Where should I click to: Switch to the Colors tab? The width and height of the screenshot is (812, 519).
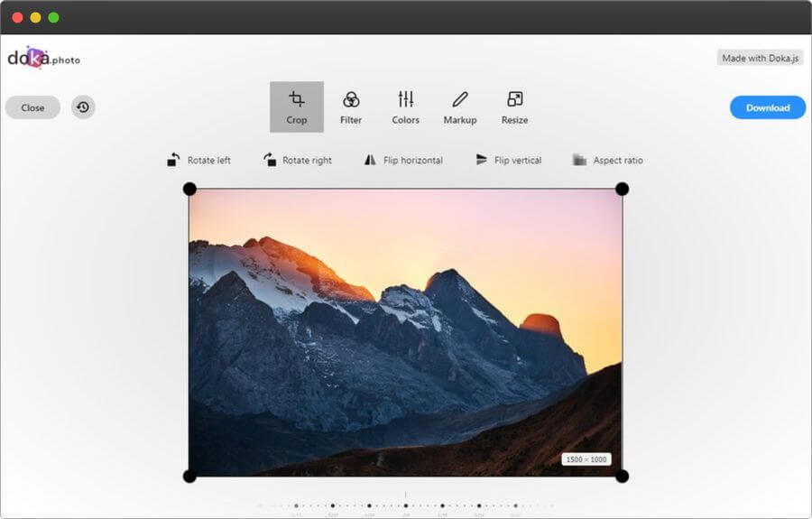tap(405, 107)
